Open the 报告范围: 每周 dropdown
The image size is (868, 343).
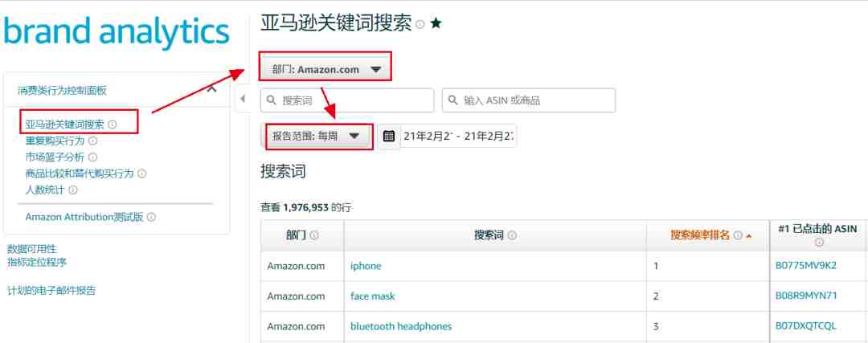coord(316,136)
